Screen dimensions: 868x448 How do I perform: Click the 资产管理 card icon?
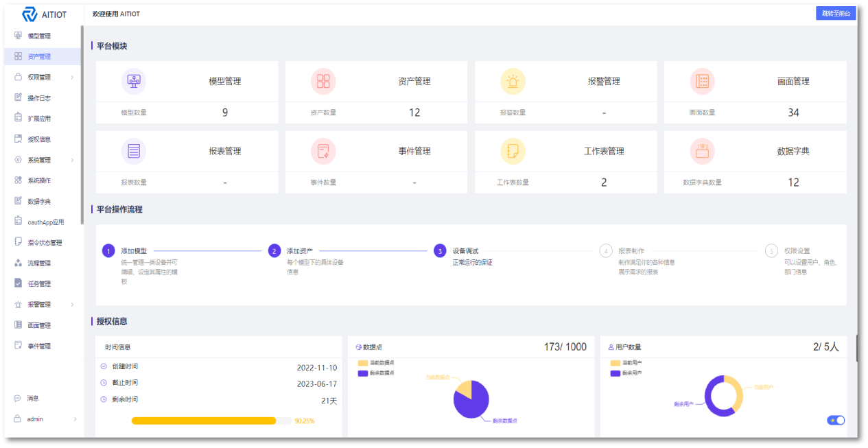[x=323, y=81]
